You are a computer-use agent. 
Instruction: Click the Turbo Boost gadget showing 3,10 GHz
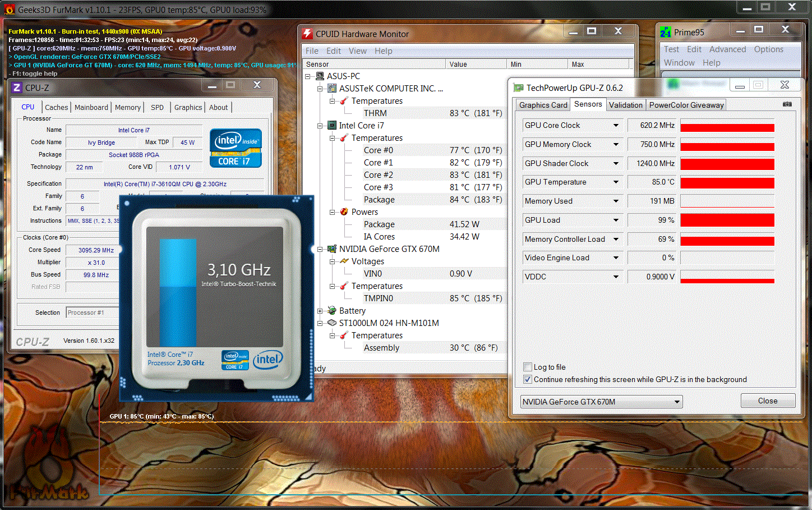point(216,298)
